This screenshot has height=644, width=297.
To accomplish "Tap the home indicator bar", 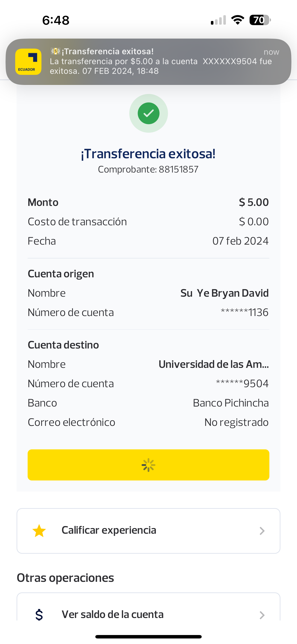I will 148,636.
